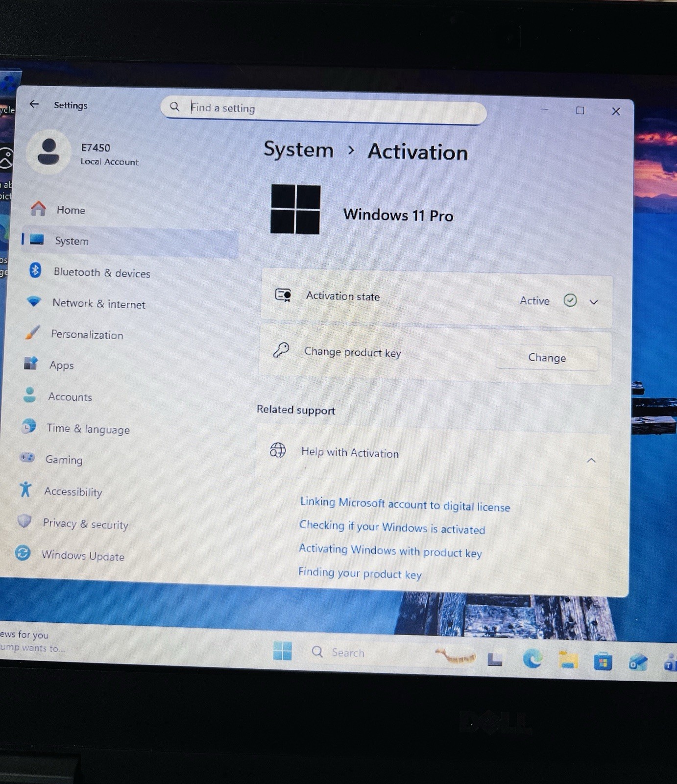Click the System breadcrumb in page title

[298, 149]
